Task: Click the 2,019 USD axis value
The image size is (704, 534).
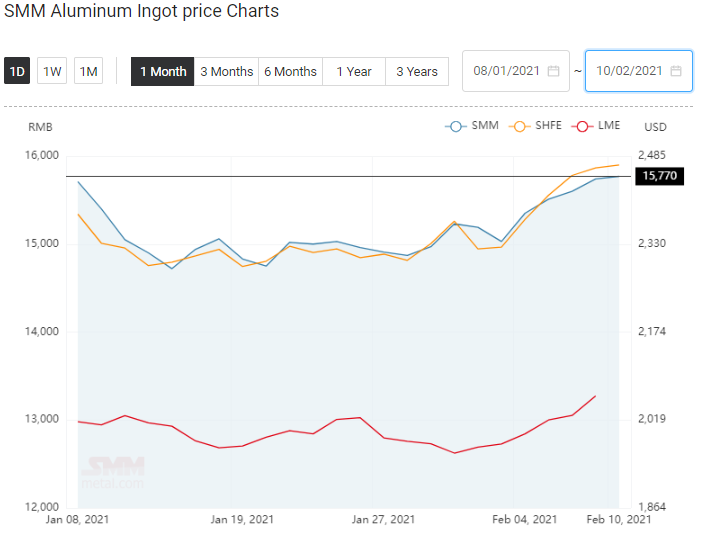Action: tap(652, 419)
